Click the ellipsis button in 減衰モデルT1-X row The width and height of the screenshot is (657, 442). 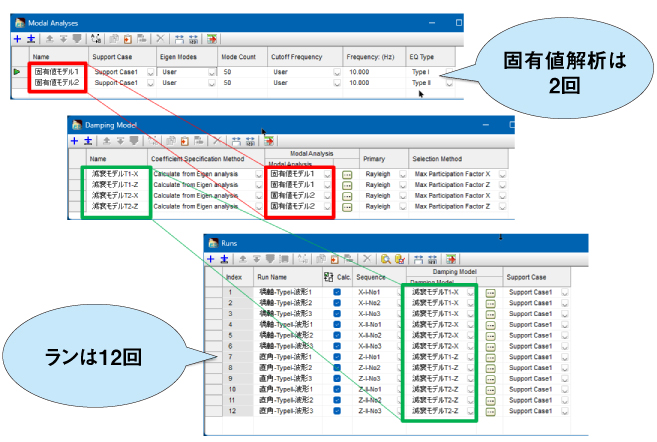[347, 174]
